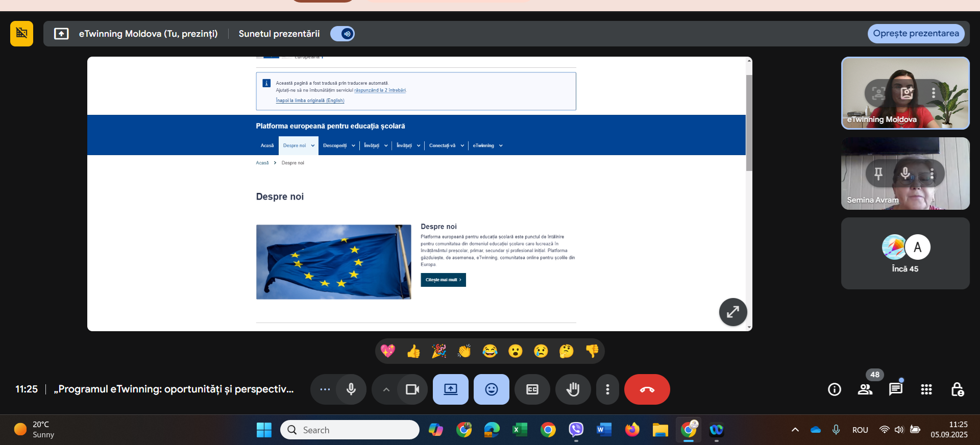Turn on closed captions
980x445 pixels.
pyautogui.click(x=532, y=389)
